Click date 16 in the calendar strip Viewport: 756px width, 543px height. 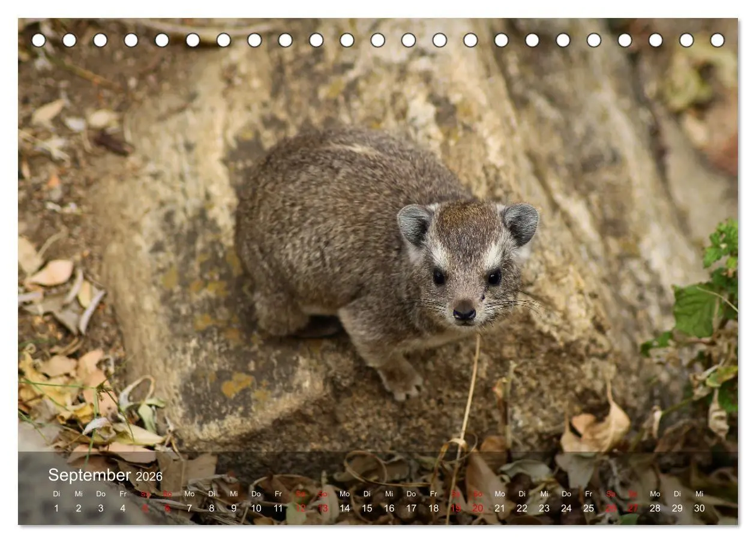pos(389,508)
